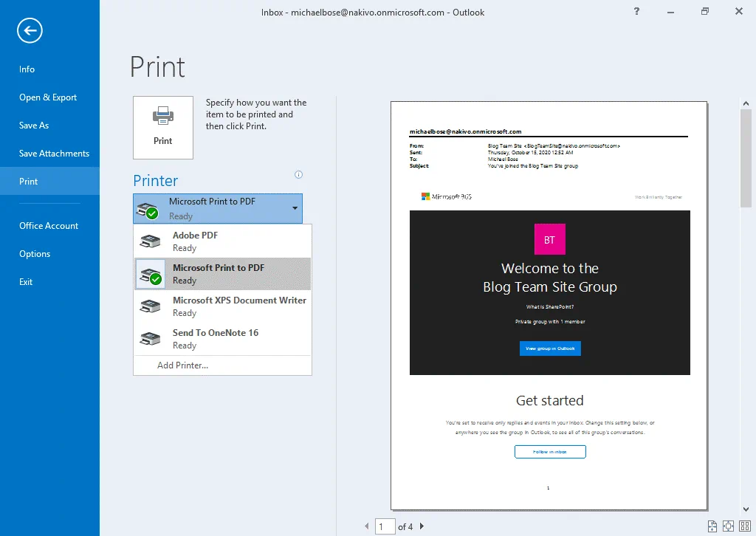
Task: Click the multiple pages view icon
Action: 743,526
